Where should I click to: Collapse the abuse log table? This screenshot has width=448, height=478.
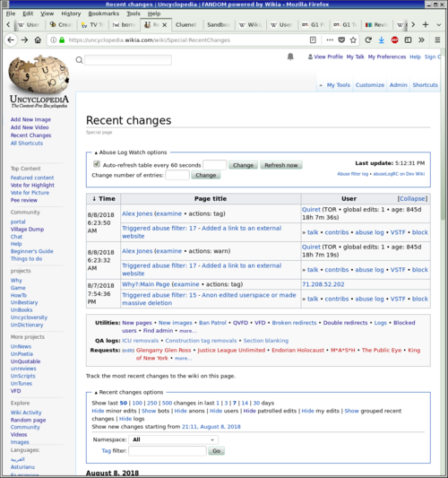[412, 199]
